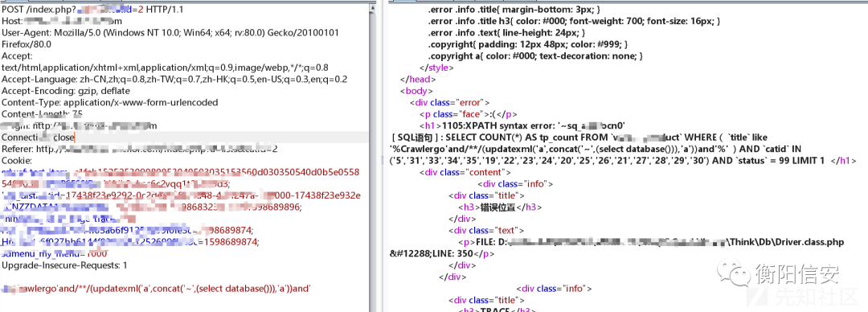Select the .title h3 font-weight 700 rule

[x=574, y=21]
